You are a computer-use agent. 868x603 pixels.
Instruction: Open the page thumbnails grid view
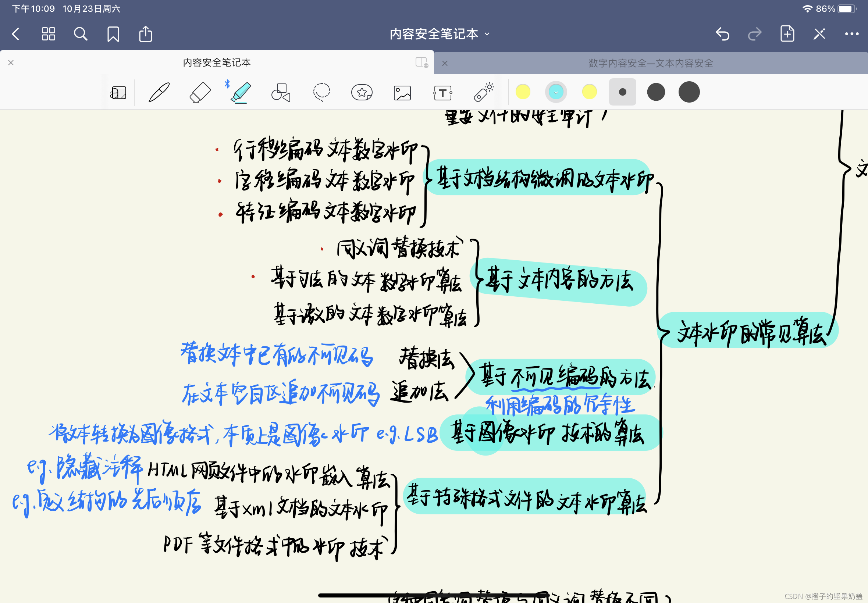[x=49, y=34]
